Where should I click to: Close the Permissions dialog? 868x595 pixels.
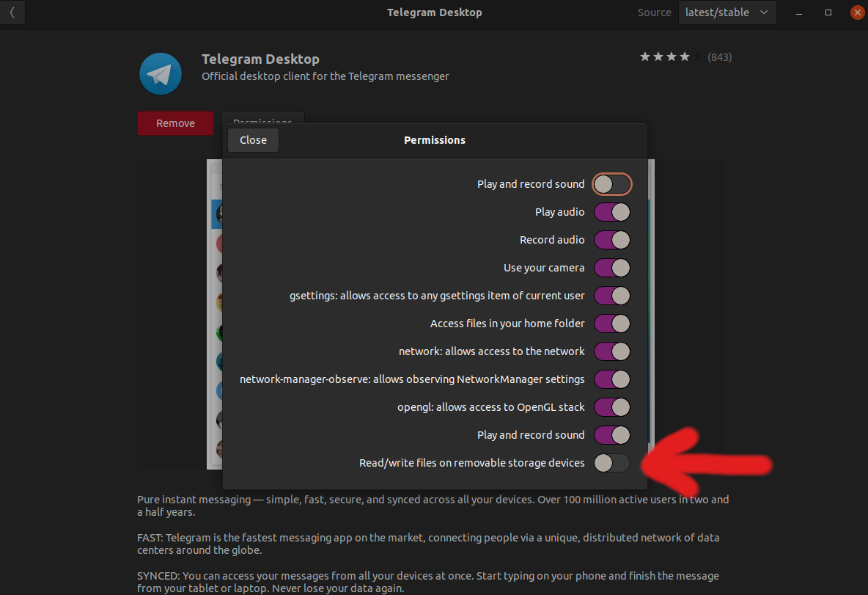click(x=253, y=139)
